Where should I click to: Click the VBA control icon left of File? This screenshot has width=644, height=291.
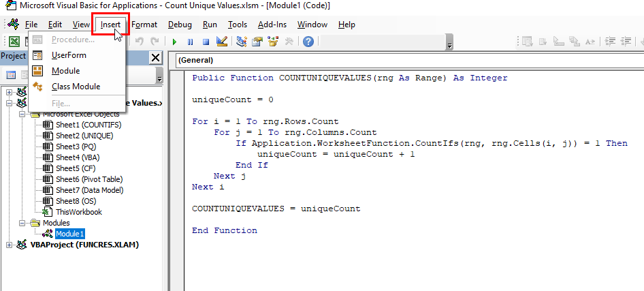(13, 25)
